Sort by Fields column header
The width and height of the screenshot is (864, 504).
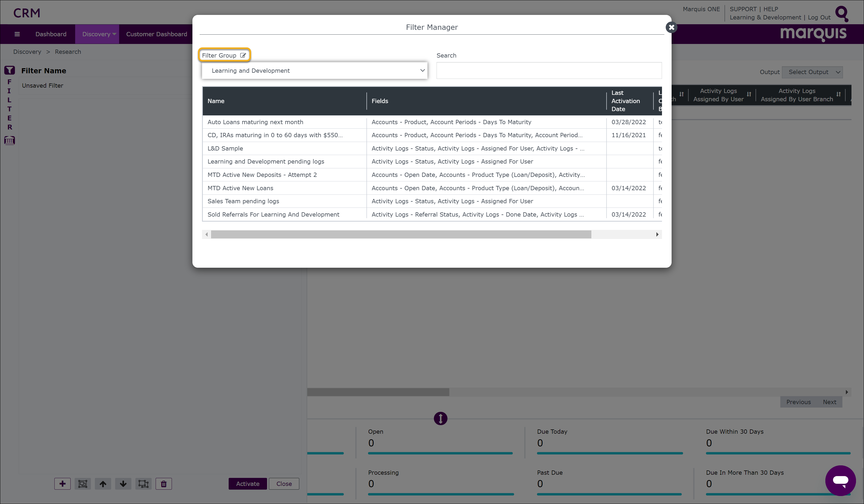[x=486, y=101]
